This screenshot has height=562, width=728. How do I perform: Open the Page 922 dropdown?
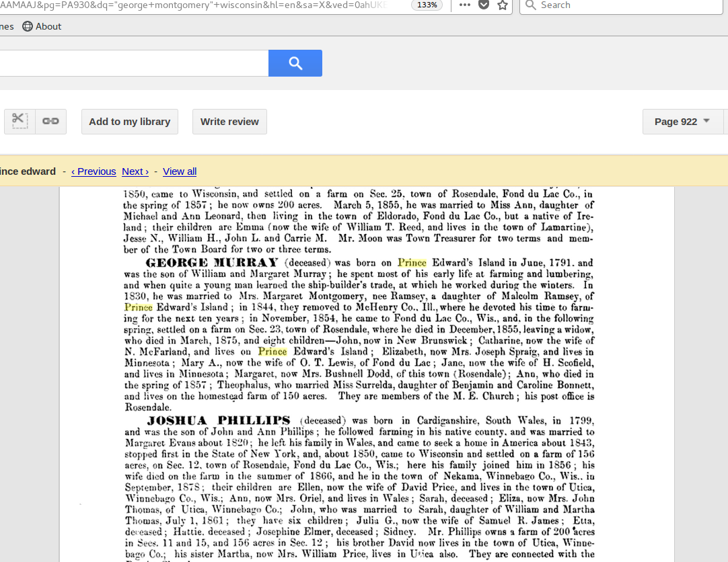pos(682,122)
